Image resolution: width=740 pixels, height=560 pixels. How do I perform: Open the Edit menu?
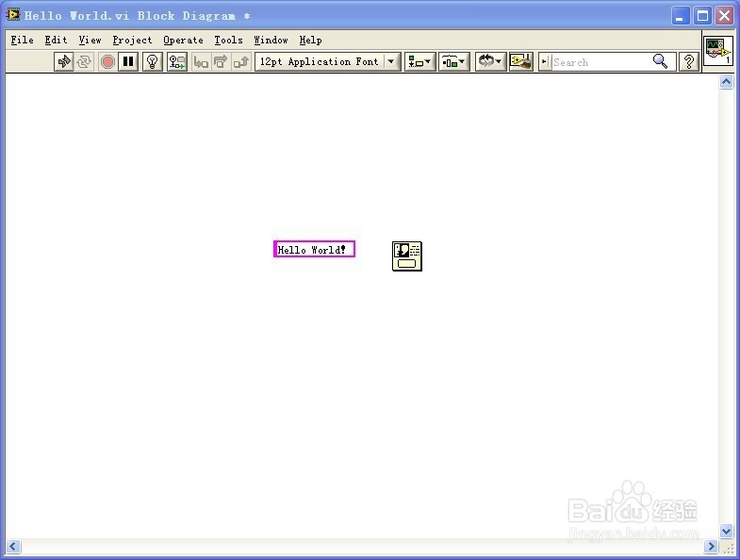(x=57, y=41)
